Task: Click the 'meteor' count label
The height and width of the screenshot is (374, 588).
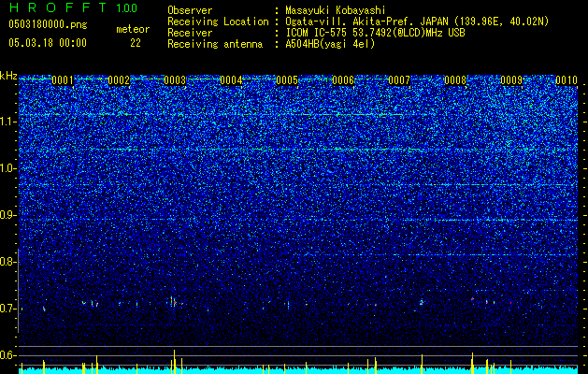Action: pyautogui.click(x=133, y=29)
